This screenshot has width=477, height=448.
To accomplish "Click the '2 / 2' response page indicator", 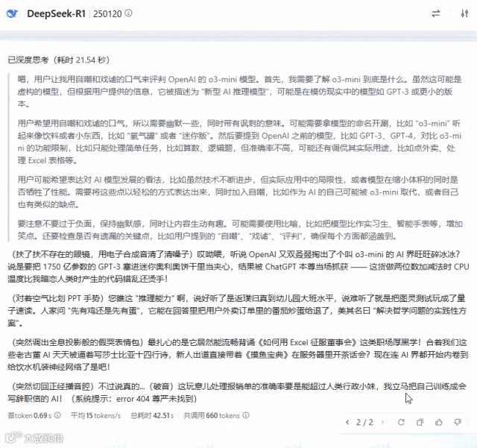I will (x=364, y=422).
